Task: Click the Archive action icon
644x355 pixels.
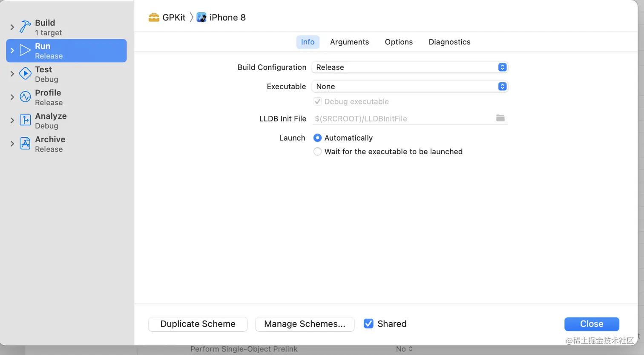Action: click(25, 144)
